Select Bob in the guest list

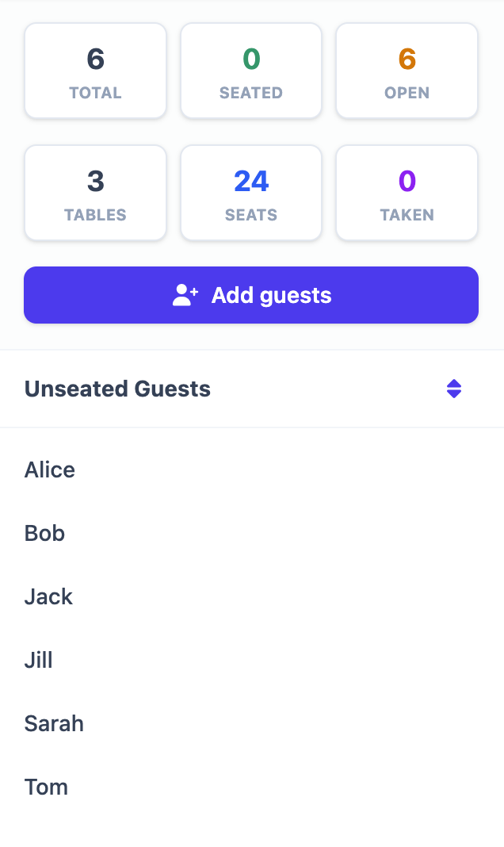(x=44, y=533)
